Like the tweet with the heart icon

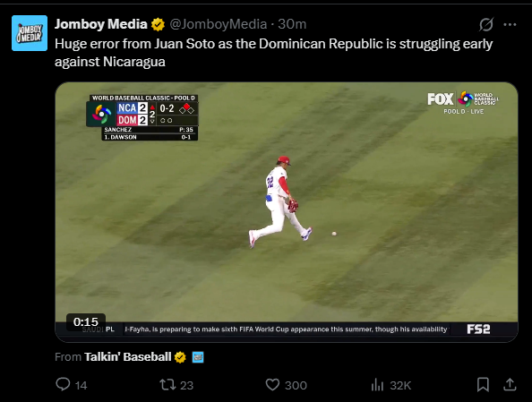coord(272,385)
